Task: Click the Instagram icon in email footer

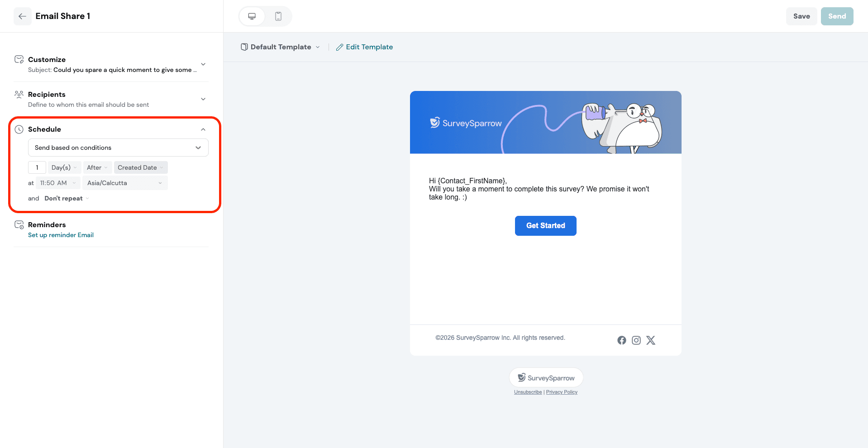Action: (x=636, y=340)
